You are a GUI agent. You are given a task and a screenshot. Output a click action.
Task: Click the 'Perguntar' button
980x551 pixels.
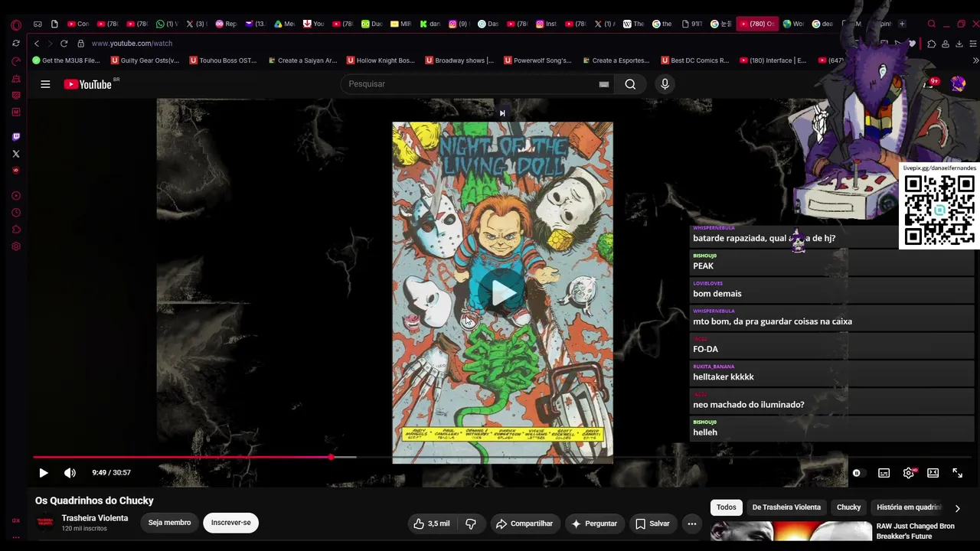594,523
